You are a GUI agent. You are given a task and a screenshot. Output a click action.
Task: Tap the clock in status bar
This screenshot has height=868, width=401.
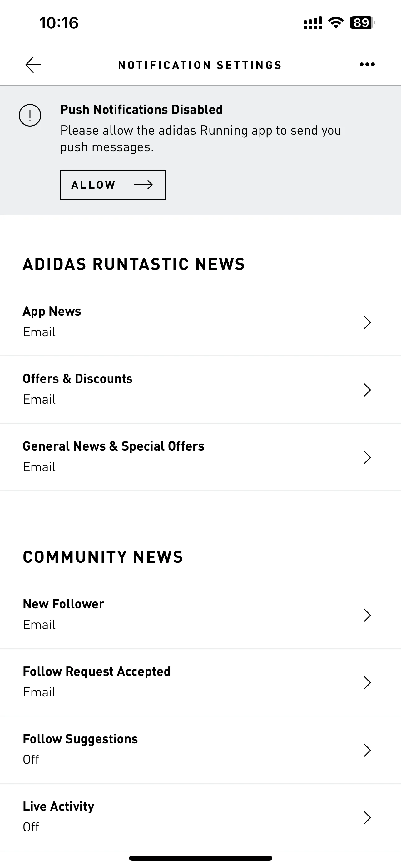coord(59,23)
